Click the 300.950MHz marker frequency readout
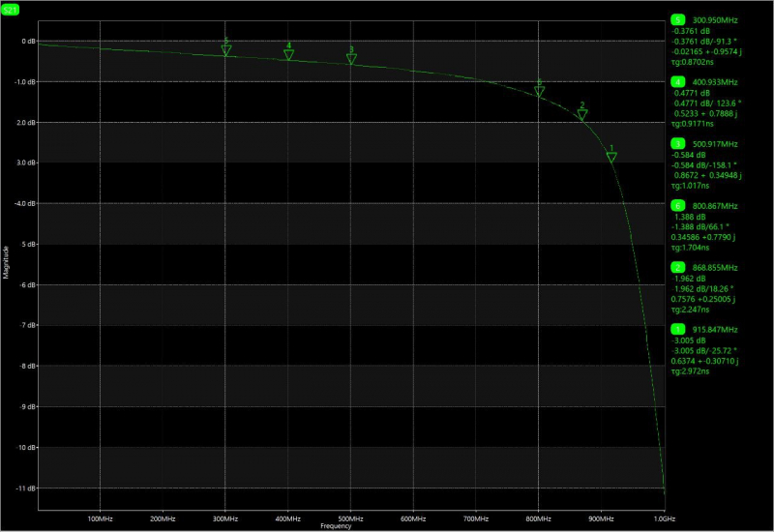 pos(715,20)
